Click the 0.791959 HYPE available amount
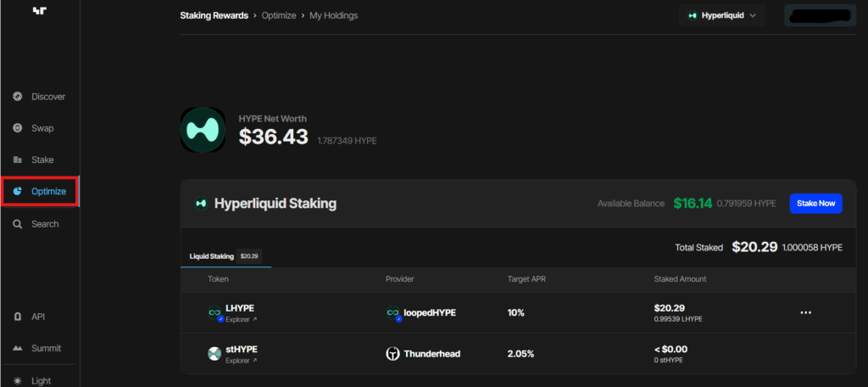The image size is (868, 387). [746, 204]
